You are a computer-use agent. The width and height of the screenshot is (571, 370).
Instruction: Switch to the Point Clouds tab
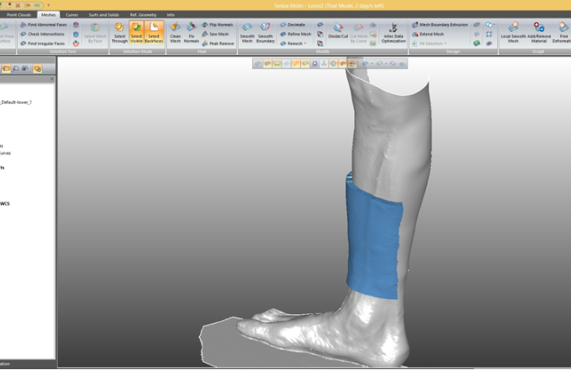[19, 15]
